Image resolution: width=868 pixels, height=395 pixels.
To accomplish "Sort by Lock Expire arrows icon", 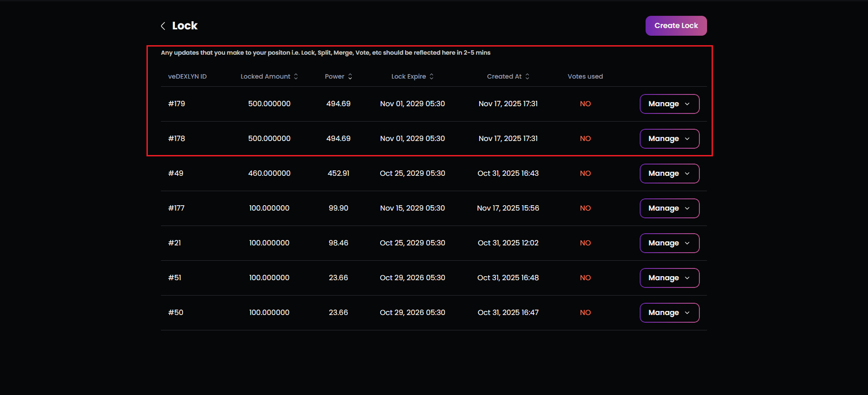I will tap(432, 76).
